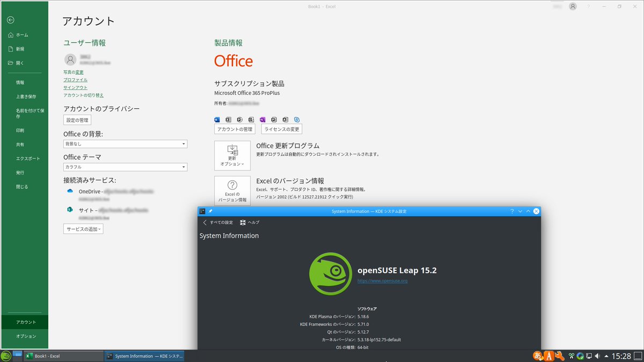Click the ライセンスの変更 button
Screen dimensions: 644x362
(x=282, y=129)
